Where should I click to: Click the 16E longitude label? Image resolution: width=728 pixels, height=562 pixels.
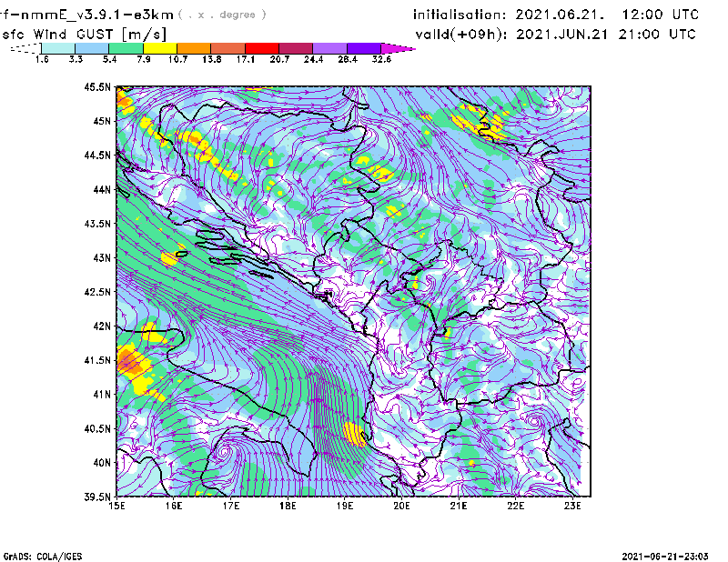click(174, 506)
